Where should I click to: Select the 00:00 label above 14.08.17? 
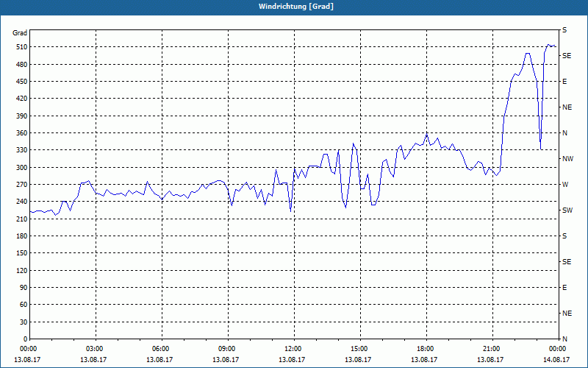click(x=557, y=349)
